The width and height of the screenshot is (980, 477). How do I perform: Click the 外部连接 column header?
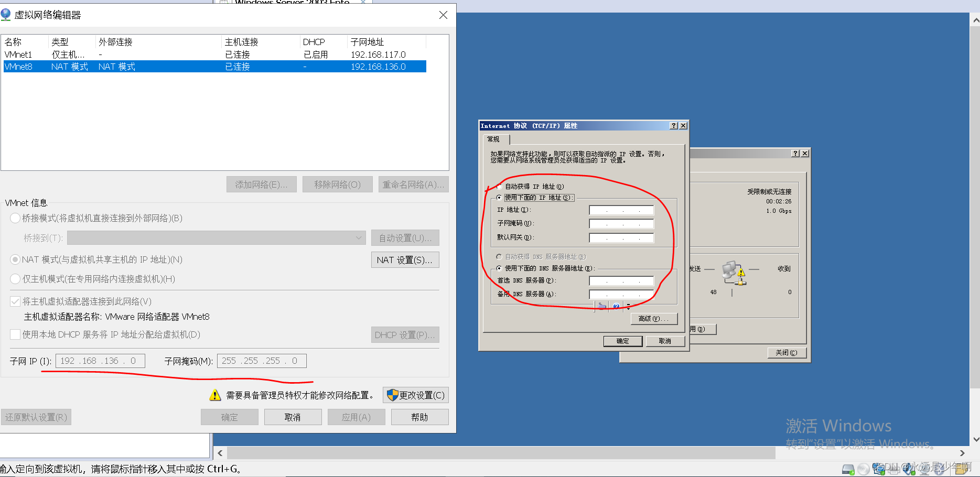click(x=158, y=42)
